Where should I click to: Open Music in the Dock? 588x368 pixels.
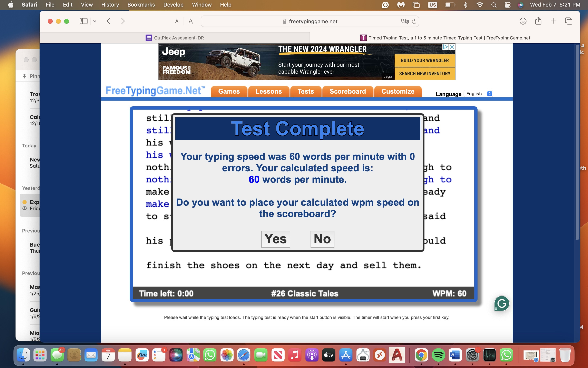coord(295,355)
